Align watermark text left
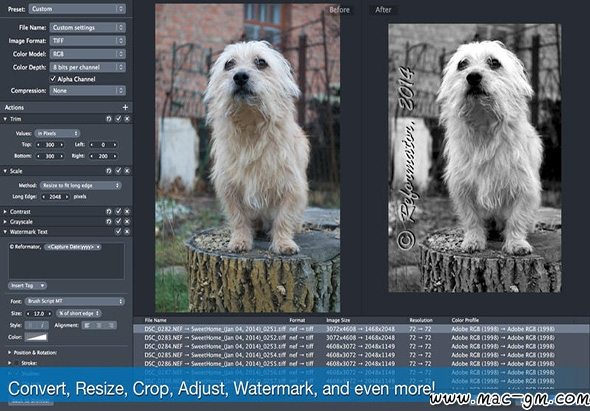 coord(87,325)
